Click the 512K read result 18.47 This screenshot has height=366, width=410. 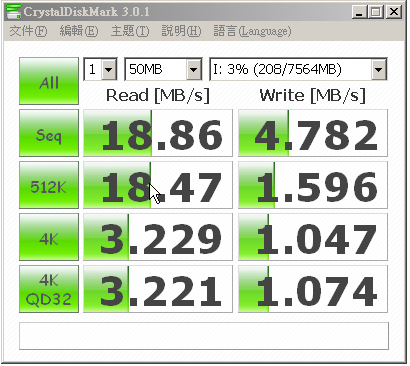[x=158, y=185]
